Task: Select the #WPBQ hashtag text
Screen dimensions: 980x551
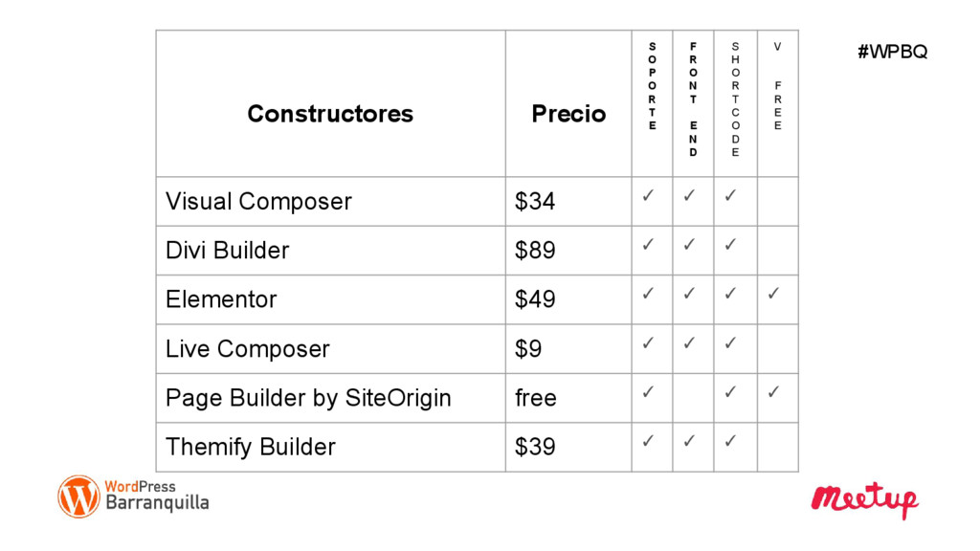Action: click(x=893, y=52)
